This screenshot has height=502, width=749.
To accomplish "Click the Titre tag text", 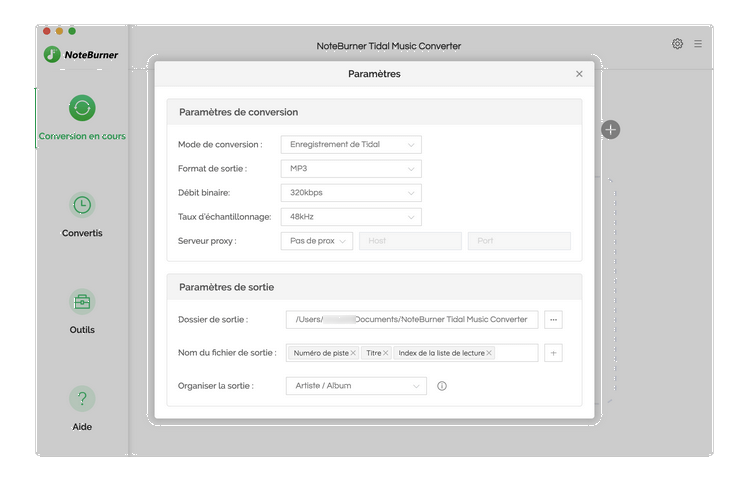I will point(374,353).
